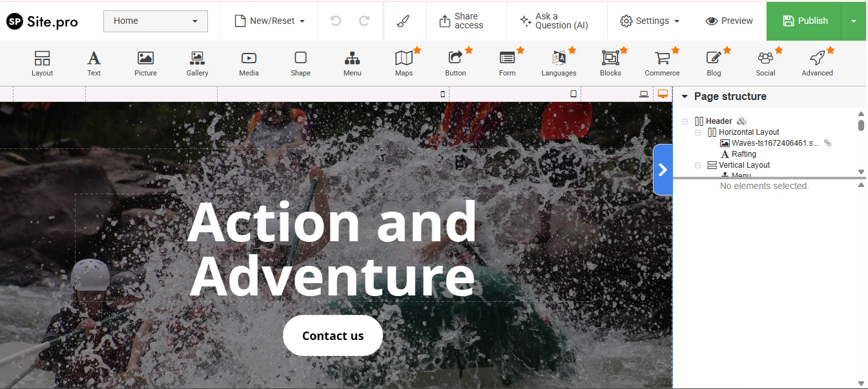Select the Layout tool
The width and height of the screenshot is (868, 389).
(42, 63)
